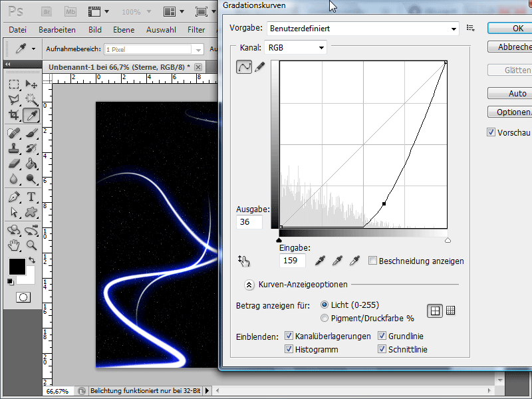
Task: Pick the white point eyedropper
Action: [x=354, y=261]
